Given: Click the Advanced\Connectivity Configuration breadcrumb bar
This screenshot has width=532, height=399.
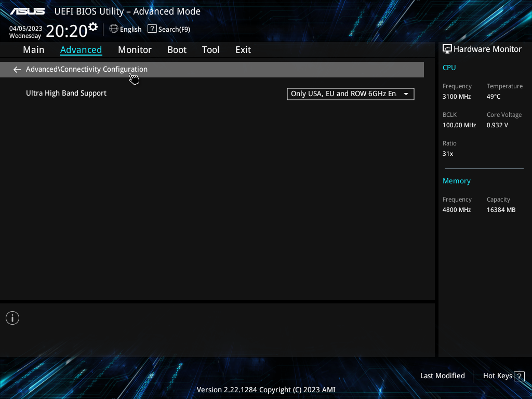Looking at the screenshot, I should pos(86,69).
